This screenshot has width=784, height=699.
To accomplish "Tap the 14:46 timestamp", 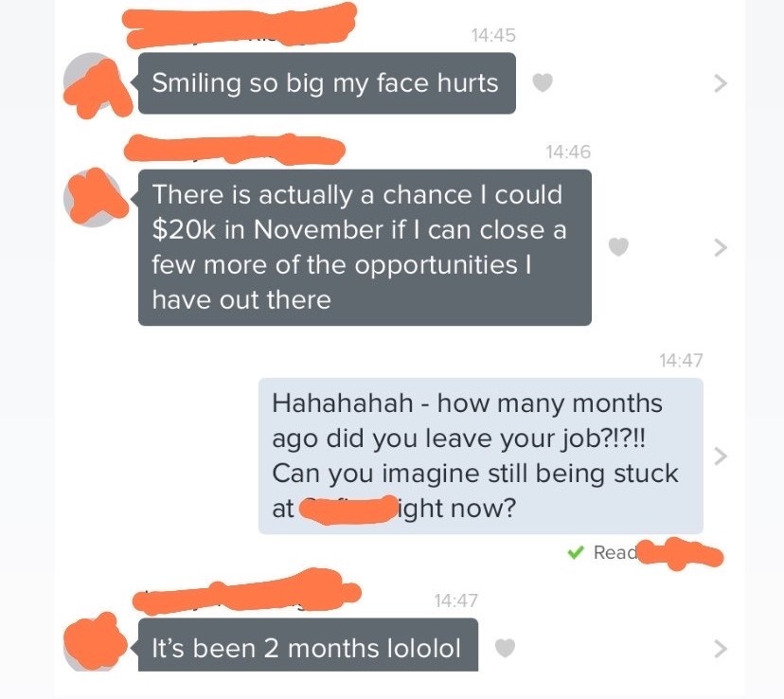I will pyautogui.click(x=568, y=152).
